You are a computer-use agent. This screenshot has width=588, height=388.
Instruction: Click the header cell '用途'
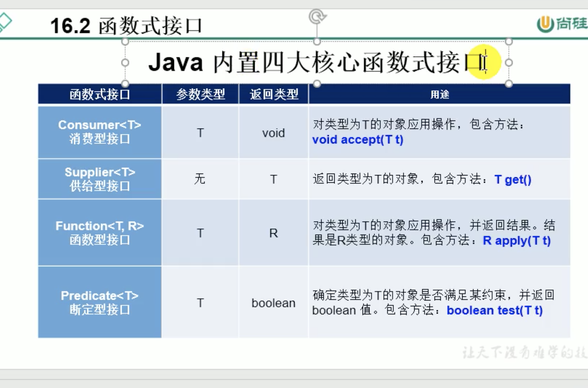(x=439, y=94)
